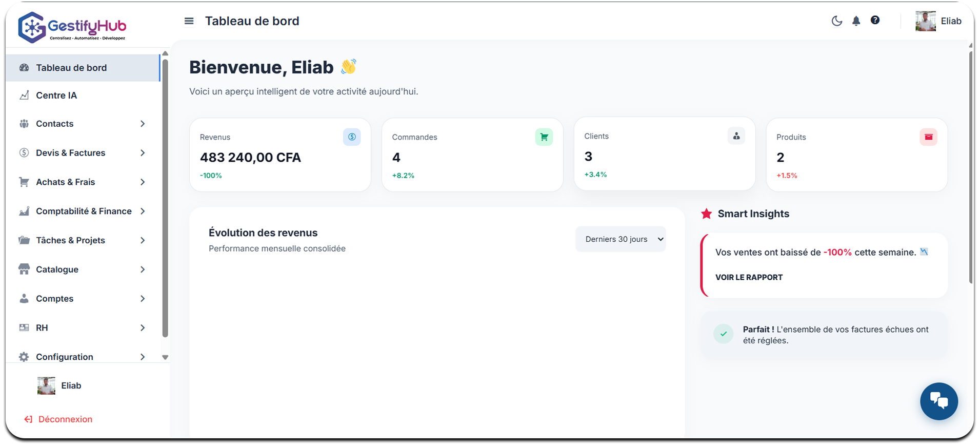Open the chat bubble widget
Image resolution: width=980 pixels, height=445 pixels.
click(938, 401)
